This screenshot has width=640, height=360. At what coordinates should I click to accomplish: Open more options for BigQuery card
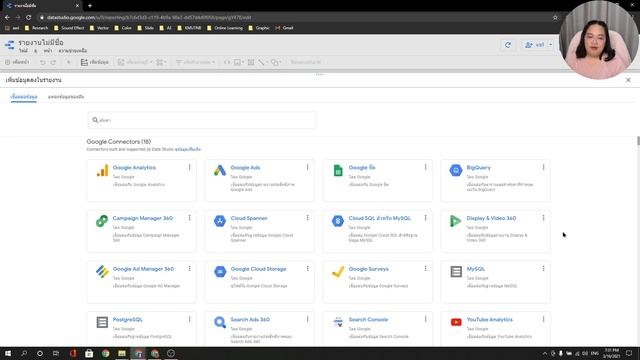coord(543,167)
